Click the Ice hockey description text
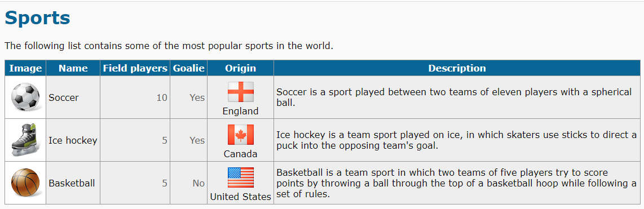Viewport: 644px width, 209px height. [x=457, y=140]
